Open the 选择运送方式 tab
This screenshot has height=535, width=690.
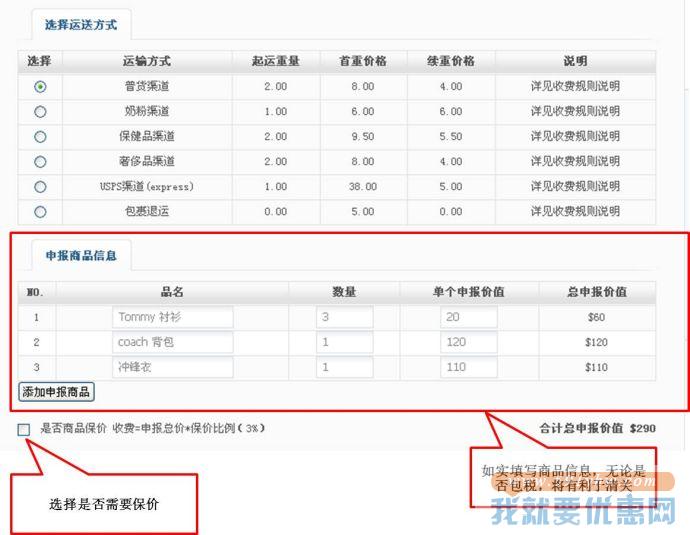coord(81,25)
